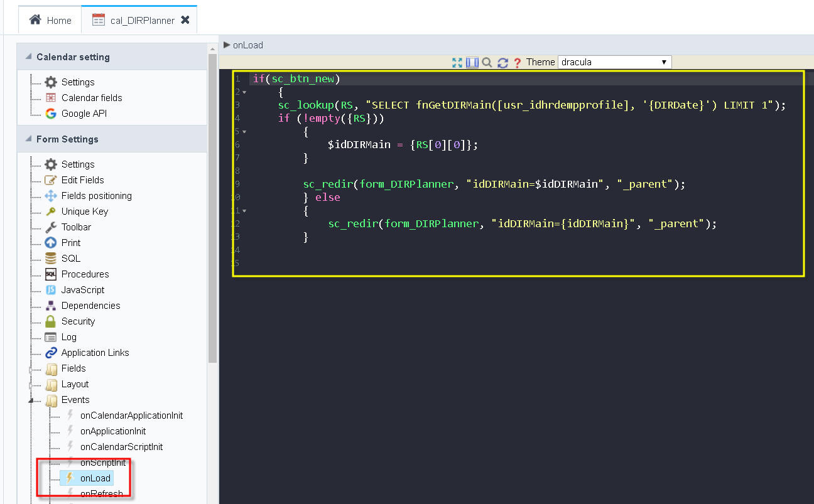Click the '} else' line in editor
The image size is (814, 504).
(322, 197)
